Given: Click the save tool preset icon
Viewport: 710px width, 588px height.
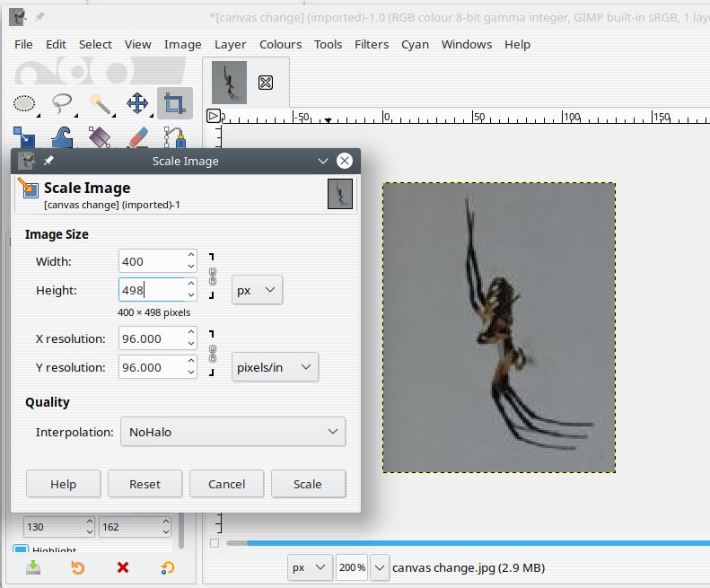Looking at the screenshot, I should tap(33, 567).
